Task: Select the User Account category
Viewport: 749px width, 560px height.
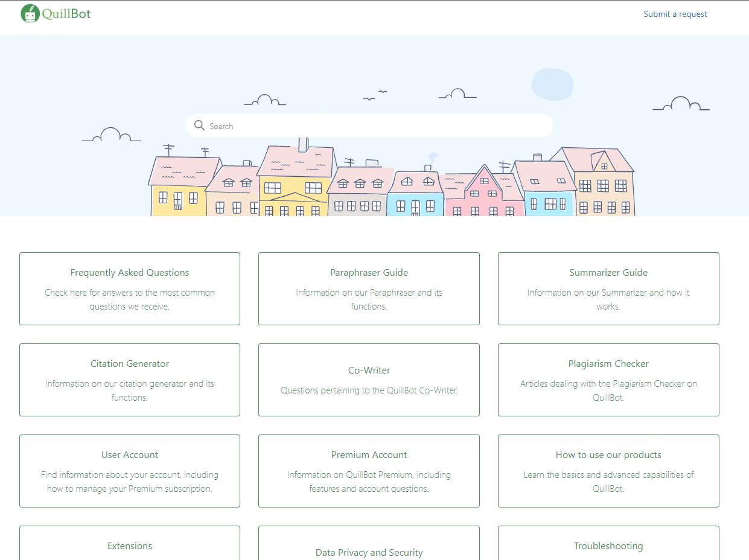Action: point(130,471)
